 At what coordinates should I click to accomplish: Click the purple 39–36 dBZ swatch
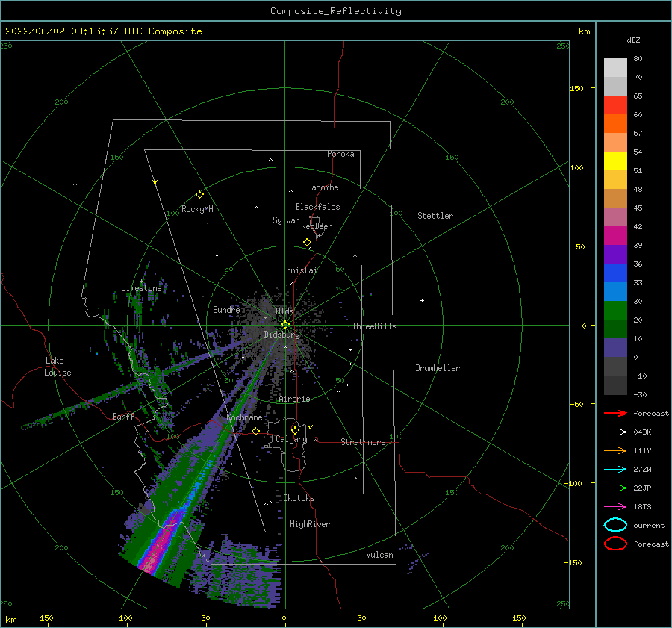tap(615, 255)
